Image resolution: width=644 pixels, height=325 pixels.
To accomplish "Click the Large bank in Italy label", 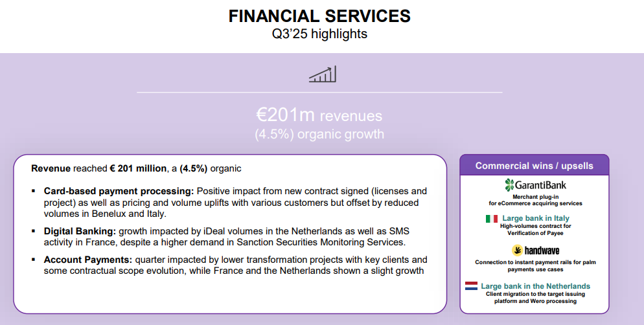I will [x=536, y=219].
